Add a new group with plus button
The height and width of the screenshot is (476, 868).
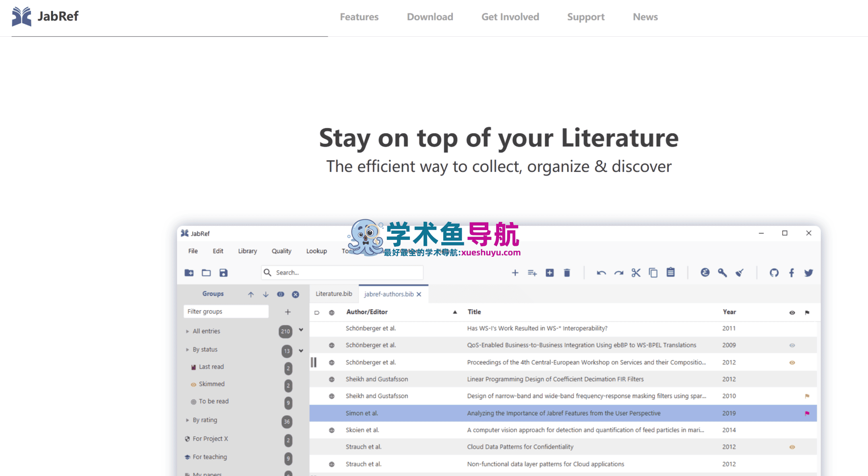point(288,312)
